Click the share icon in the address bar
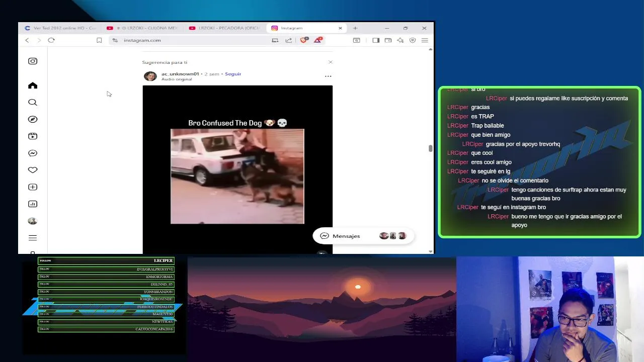Viewport: 644px width, 362px height. pos(289,40)
